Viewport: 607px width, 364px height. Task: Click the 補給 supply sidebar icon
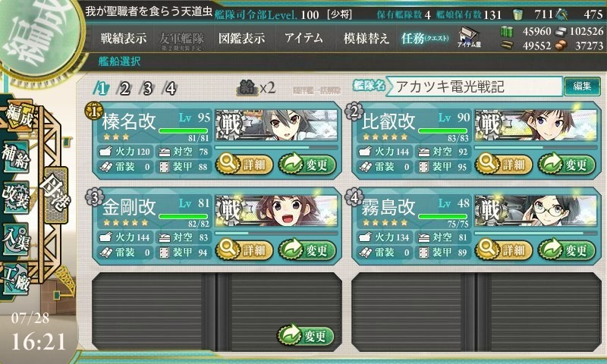(16, 157)
